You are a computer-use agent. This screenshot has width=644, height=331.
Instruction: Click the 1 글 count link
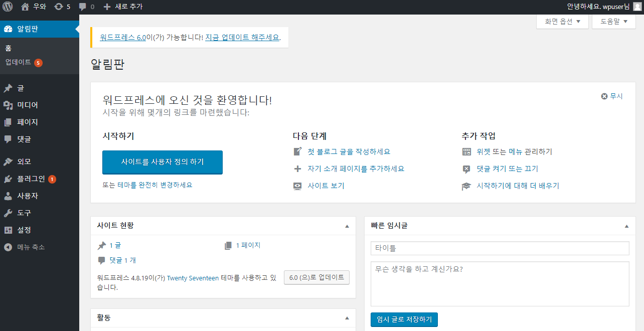pyautogui.click(x=115, y=246)
